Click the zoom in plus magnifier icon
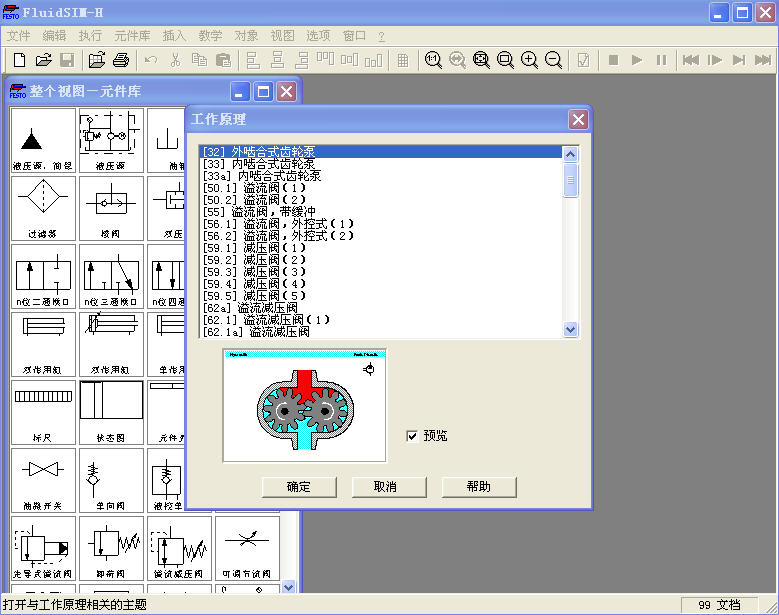 529,60
